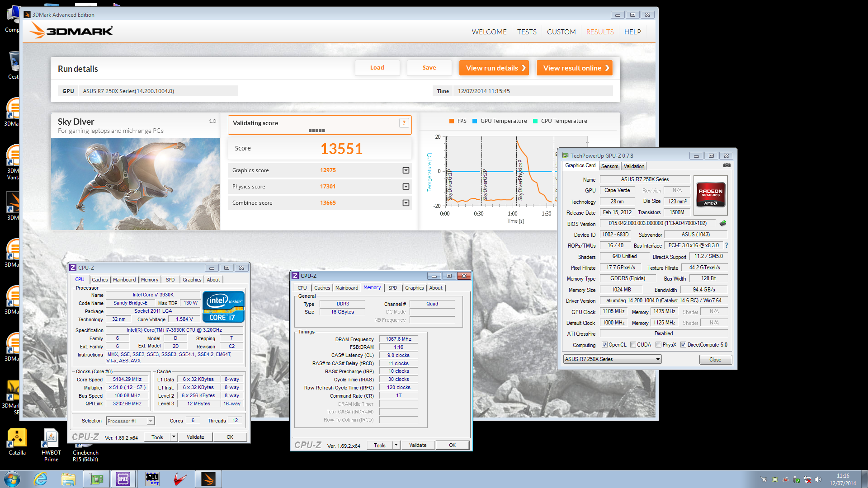This screenshot has height=488, width=868.
Task: Click the left CPU-Z window title icon
Action: click(73, 267)
